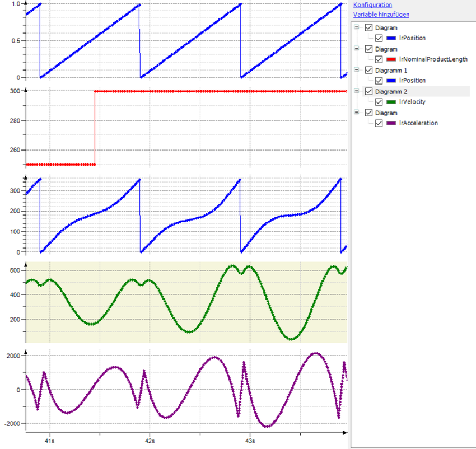Select the lrVelocity variable label
The width and height of the screenshot is (476, 449).
[412, 102]
